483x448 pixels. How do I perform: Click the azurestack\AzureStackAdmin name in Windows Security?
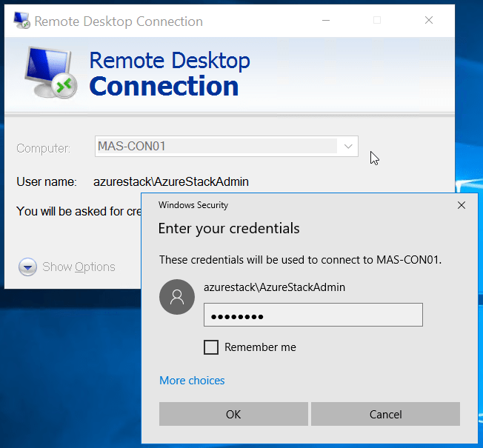(x=274, y=287)
